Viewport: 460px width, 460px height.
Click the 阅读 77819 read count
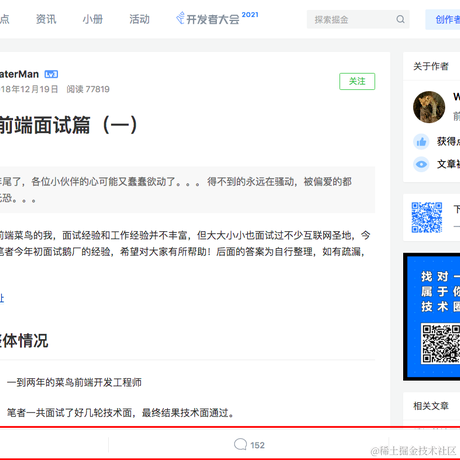(88, 89)
